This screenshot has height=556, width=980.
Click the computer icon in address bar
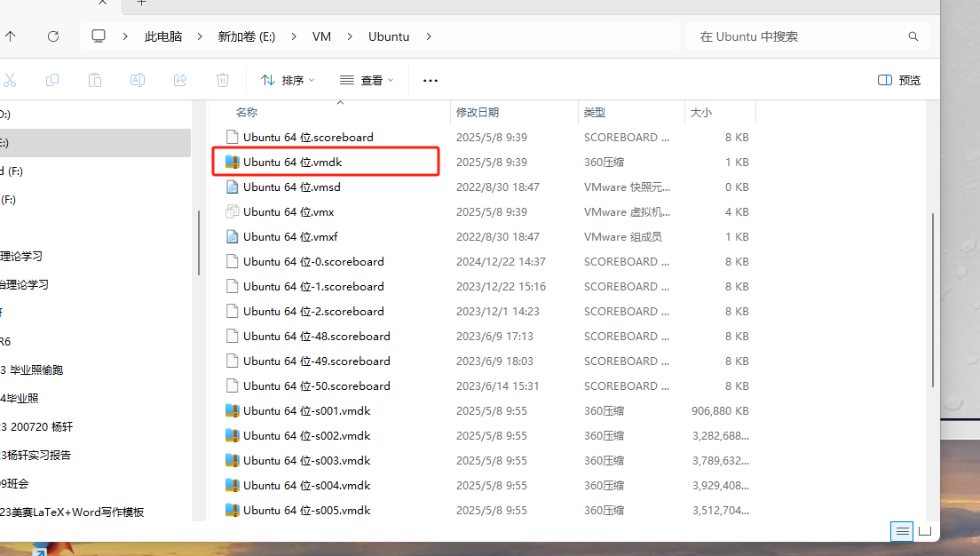pos(99,36)
